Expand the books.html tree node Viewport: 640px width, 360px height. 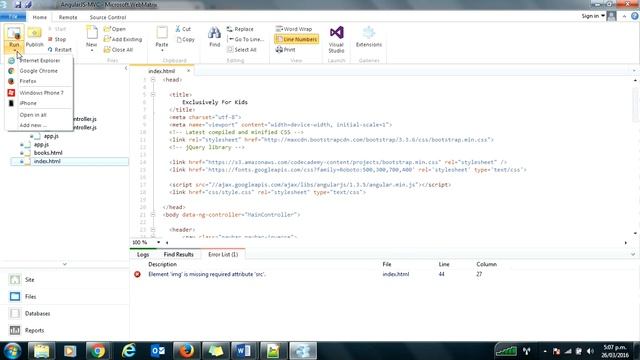(22, 153)
